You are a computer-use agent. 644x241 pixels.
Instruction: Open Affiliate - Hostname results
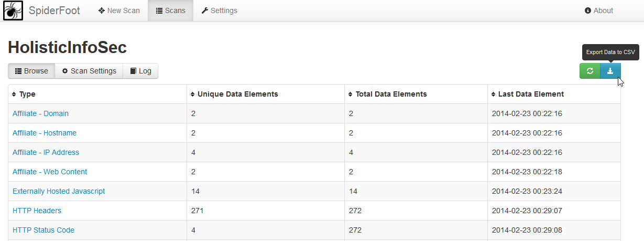pos(45,133)
